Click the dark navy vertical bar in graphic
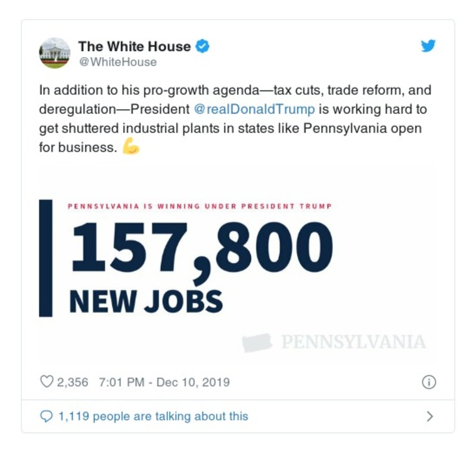The width and height of the screenshot is (476, 455). [46, 258]
